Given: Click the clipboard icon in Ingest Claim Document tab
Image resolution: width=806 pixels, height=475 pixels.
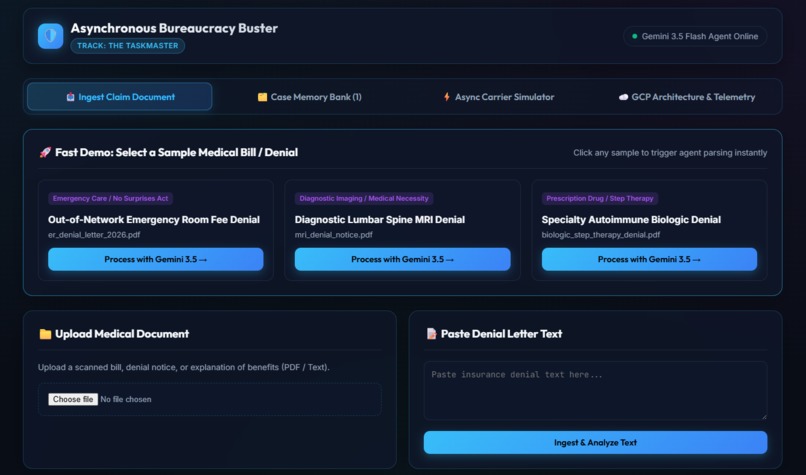Looking at the screenshot, I should pos(70,97).
